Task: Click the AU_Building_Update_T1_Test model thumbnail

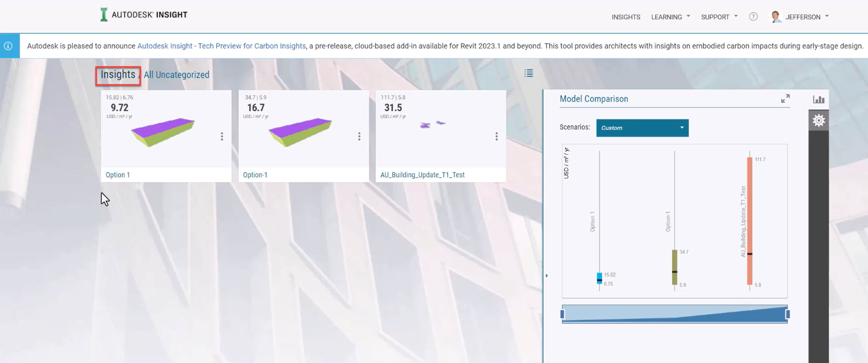Action: tap(433, 124)
